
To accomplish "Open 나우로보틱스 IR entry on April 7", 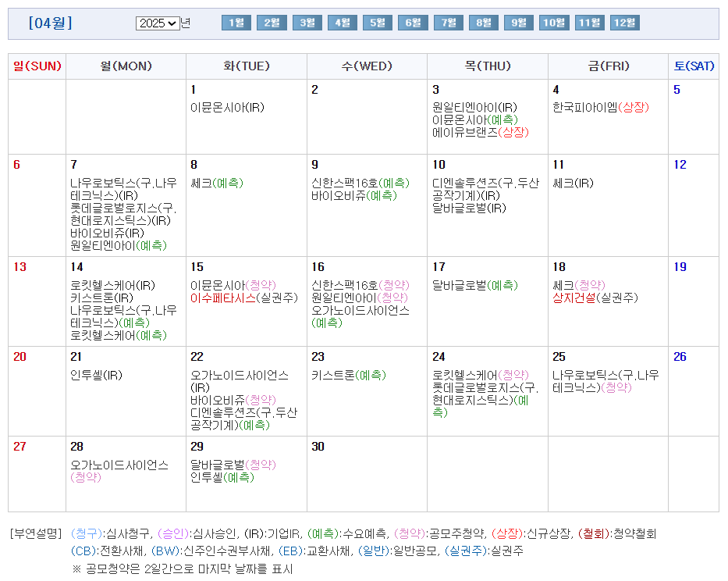I will pos(123,189).
